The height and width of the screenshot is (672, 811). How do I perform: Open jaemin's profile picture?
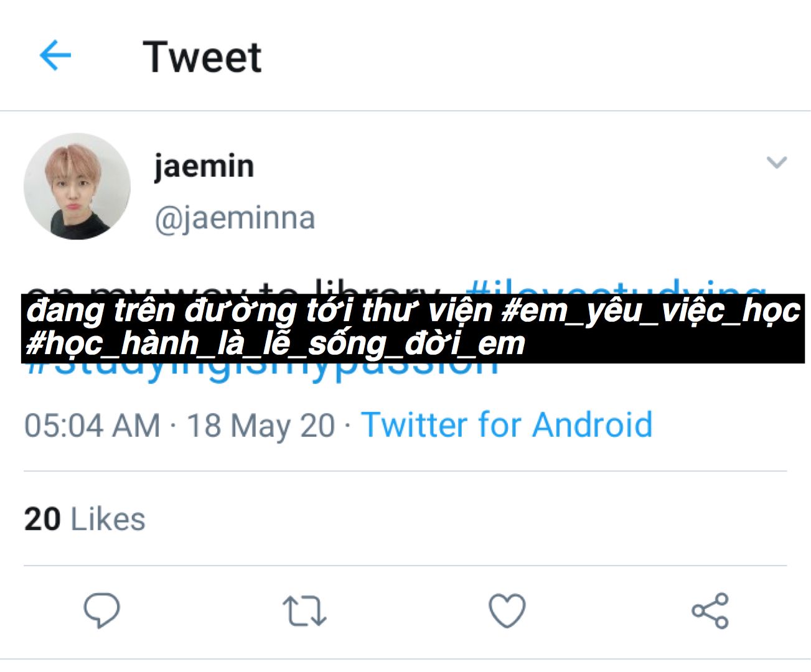pos(77,187)
